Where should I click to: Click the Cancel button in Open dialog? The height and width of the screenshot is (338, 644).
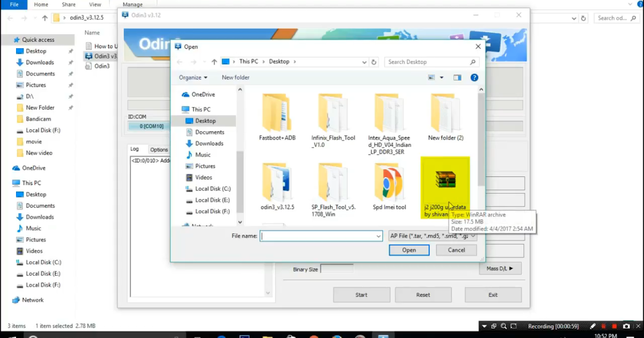pos(456,250)
